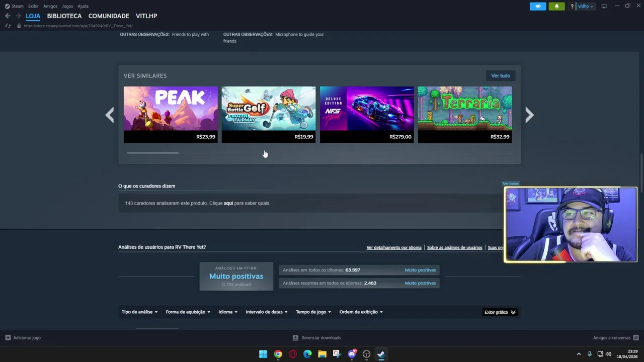Expand the Forma de aquisição dropdown
The height and width of the screenshot is (362, 644).
[188, 312]
